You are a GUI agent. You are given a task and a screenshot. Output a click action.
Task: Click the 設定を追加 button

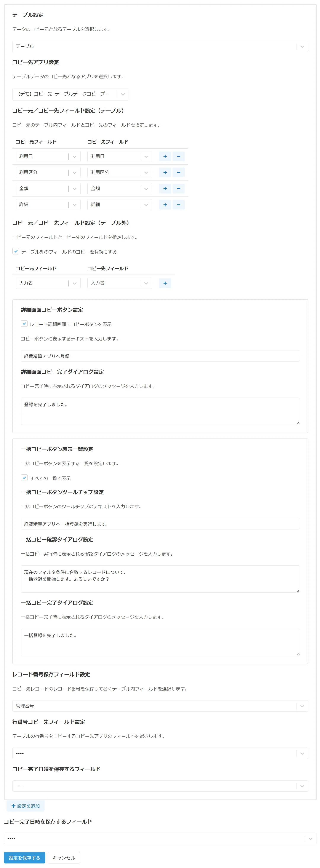(x=26, y=806)
